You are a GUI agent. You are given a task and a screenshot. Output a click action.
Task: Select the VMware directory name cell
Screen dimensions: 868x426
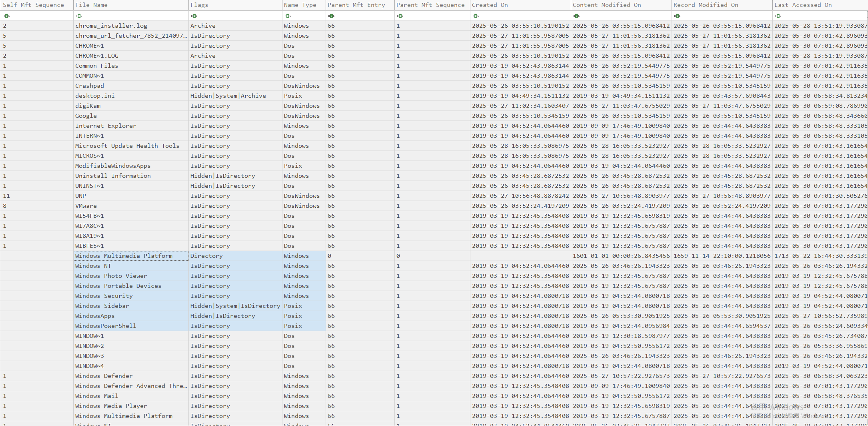(86, 206)
